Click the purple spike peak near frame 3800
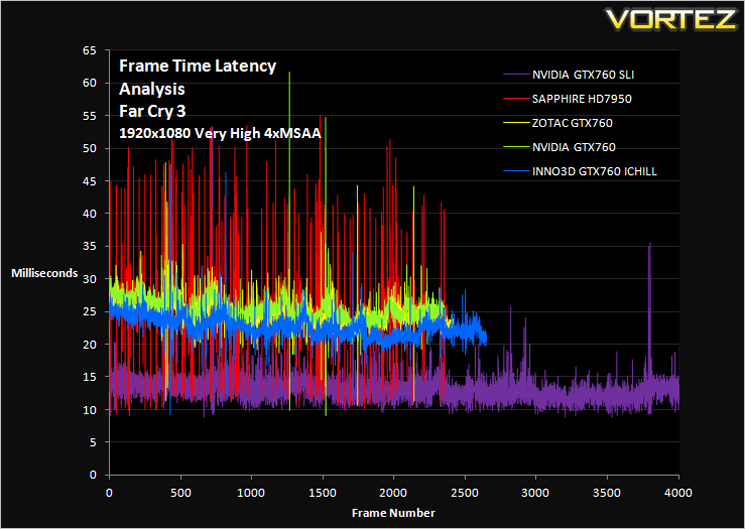The width and height of the screenshot is (745, 529). 649,244
